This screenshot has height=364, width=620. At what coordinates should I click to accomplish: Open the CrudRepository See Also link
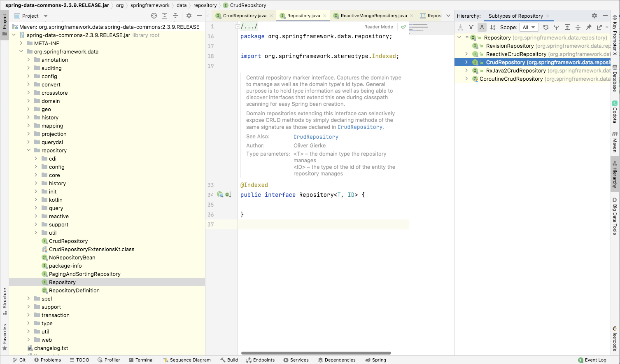pyautogui.click(x=316, y=137)
